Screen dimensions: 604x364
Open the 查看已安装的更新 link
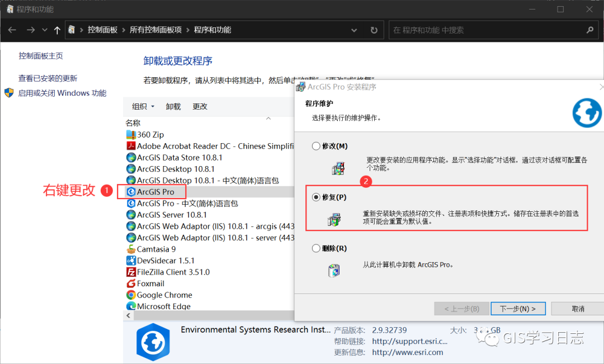[48, 79]
